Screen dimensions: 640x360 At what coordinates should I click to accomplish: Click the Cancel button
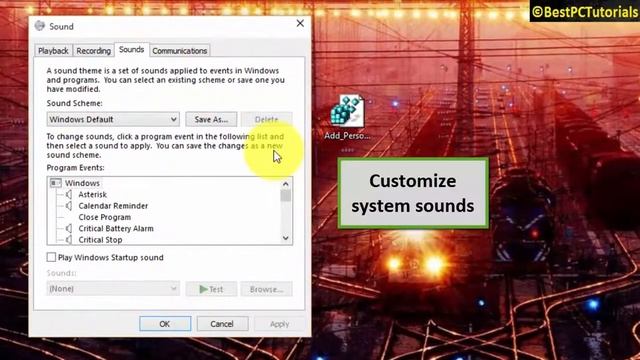pyautogui.click(x=222, y=324)
